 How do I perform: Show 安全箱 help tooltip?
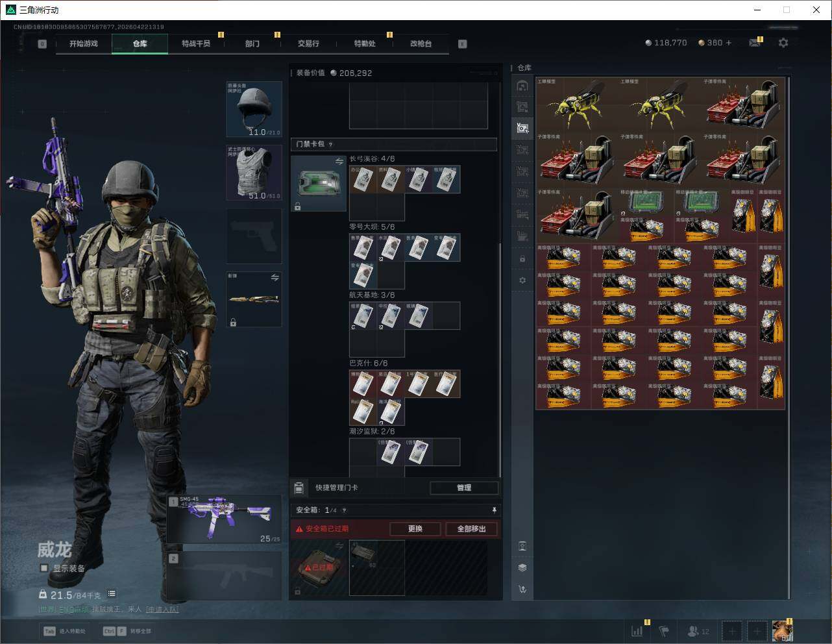coord(344,510)
